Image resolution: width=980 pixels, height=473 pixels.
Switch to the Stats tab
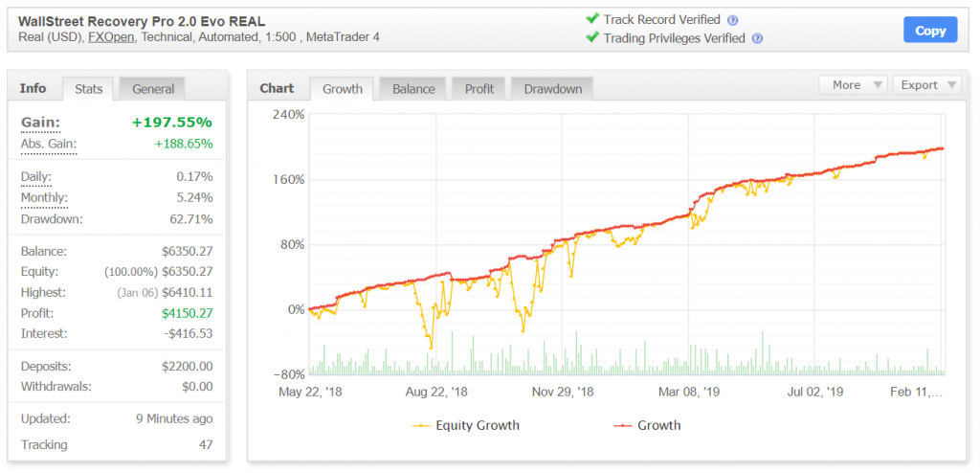(x=89, y=89)
